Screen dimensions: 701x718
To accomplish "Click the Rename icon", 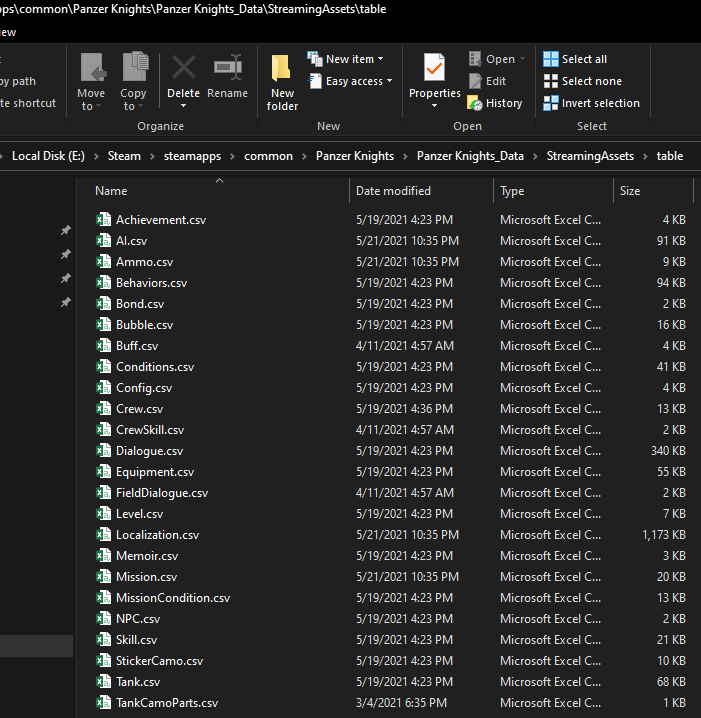I will (x=228, y=68).
